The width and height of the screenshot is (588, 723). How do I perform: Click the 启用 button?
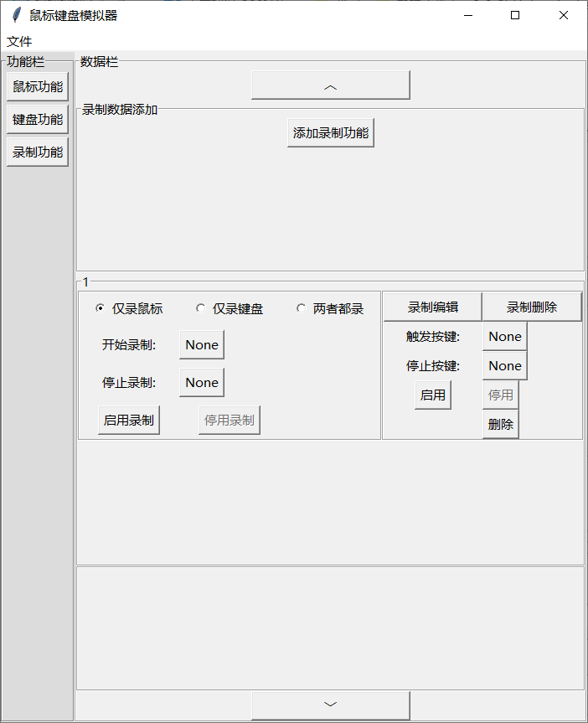coord(432,395)
